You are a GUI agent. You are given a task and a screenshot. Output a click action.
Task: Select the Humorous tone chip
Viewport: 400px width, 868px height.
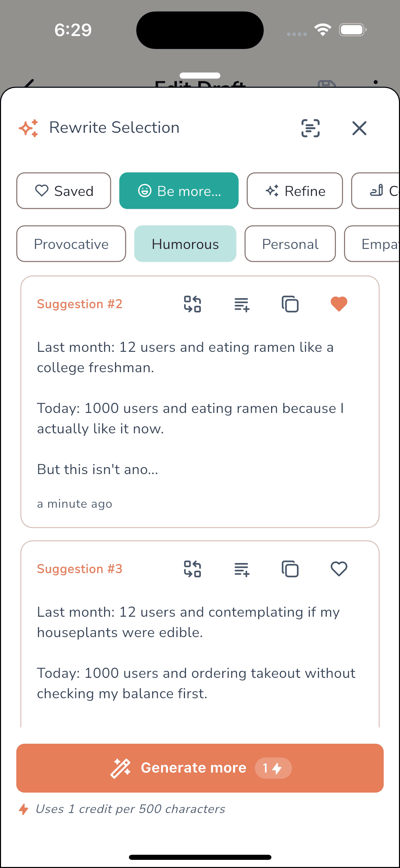(x=185, y=244)
